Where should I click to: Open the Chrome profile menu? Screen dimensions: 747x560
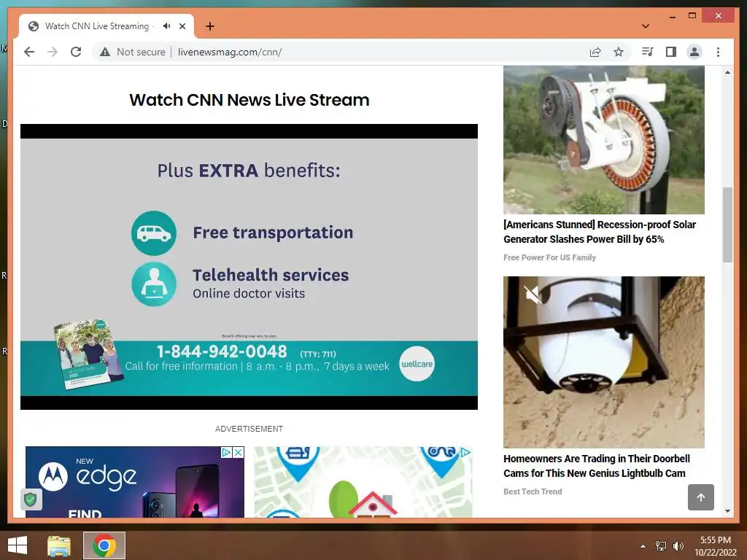click(694, 52)
